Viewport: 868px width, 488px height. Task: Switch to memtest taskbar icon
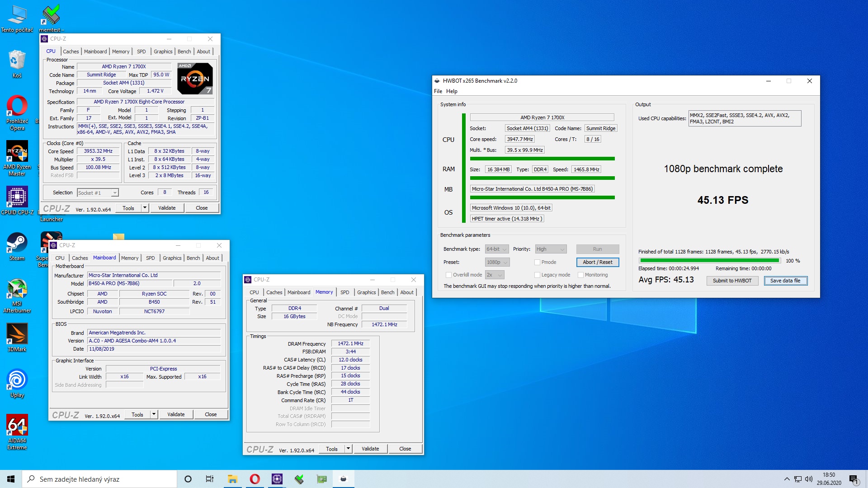click(x=299, y=479)
